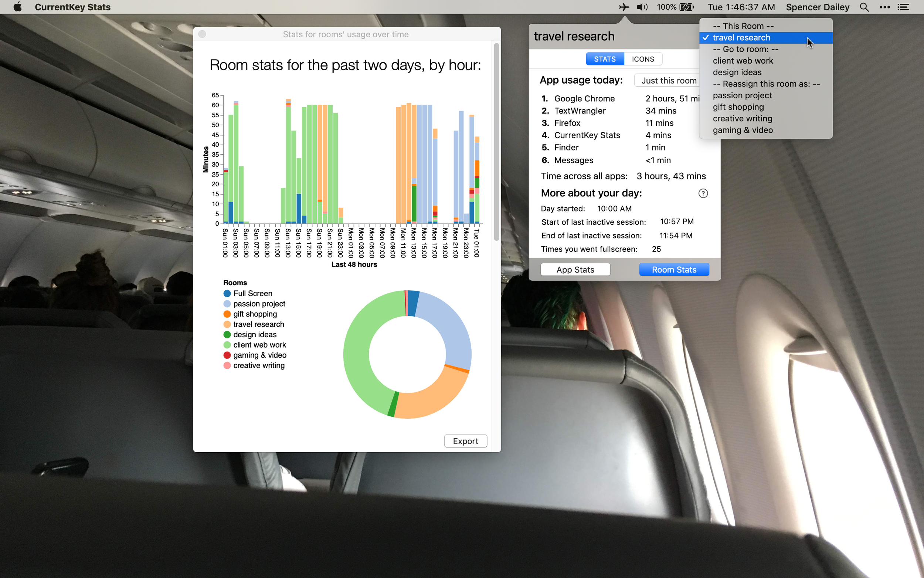Click the gaming & video legend swatch
The width and height of the screenshot is (924, 578).
click(227, 355)
